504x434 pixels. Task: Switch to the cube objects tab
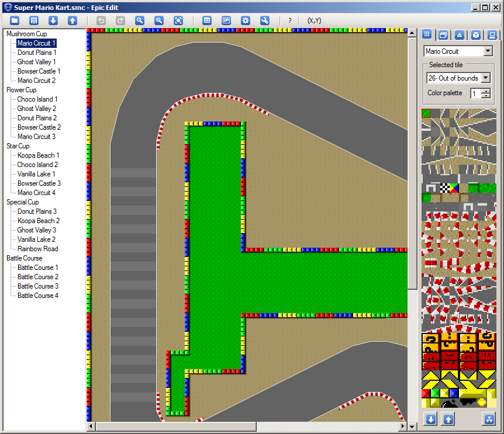(x=476, y=35)
